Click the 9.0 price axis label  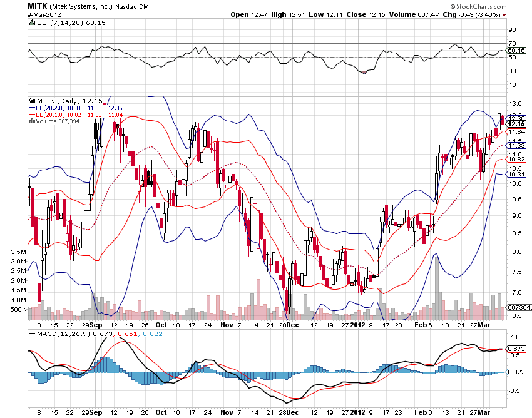coord(517,216)
